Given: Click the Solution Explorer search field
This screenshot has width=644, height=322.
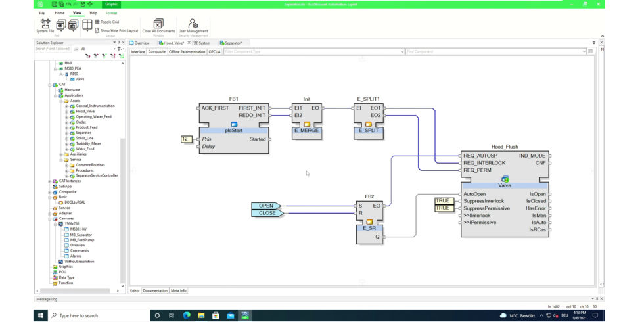Looking at the screenshot, I should tap(54, 49).
